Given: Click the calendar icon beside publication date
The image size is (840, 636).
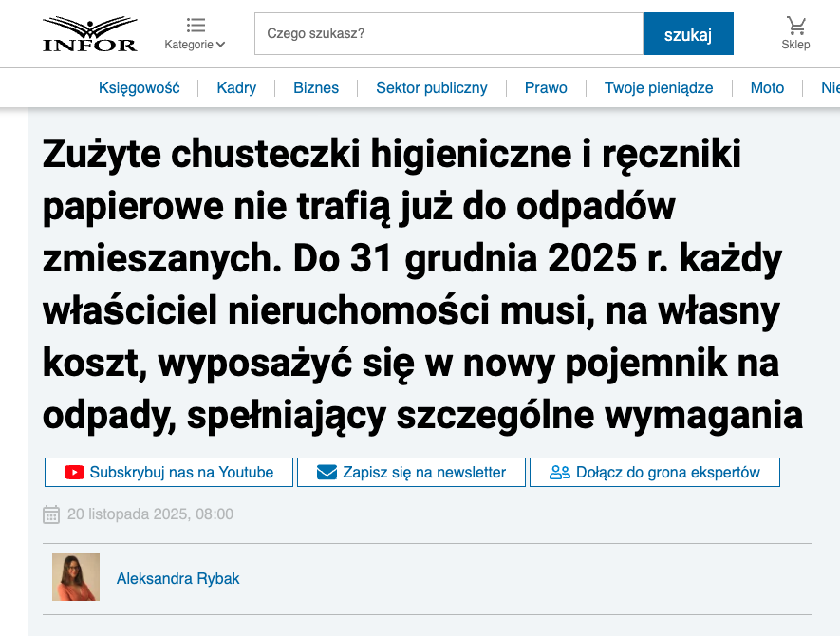Looking at the screenshot, I should (x=51, y=514).
